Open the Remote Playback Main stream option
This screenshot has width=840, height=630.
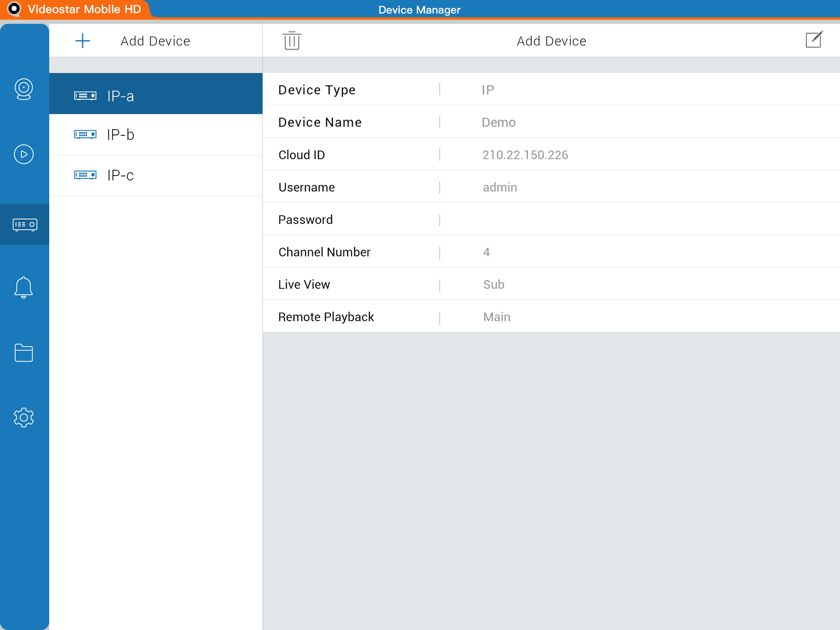click(x=496, y=317)
